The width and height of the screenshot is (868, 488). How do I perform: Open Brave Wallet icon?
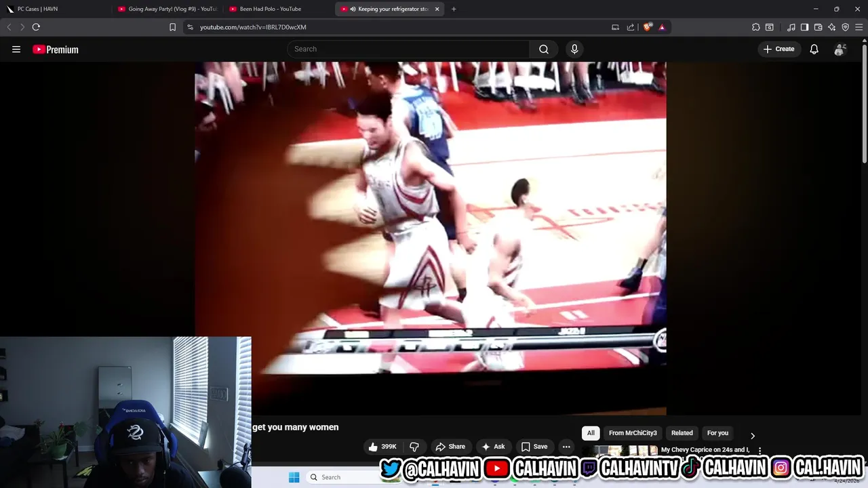[x=818, y=27]
